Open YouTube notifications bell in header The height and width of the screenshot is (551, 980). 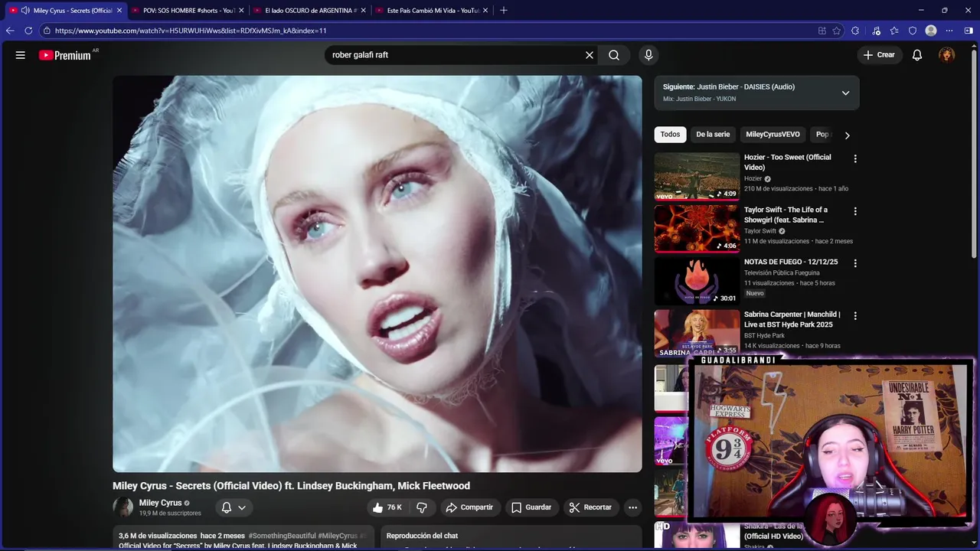[917, 55]
